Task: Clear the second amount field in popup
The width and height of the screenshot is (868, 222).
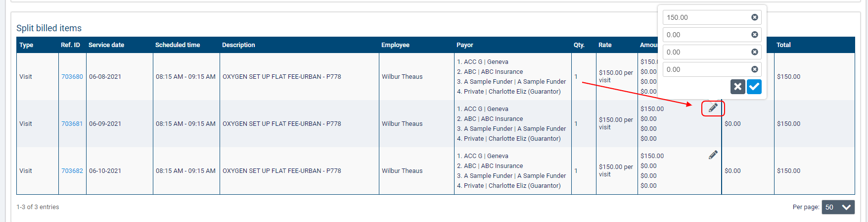Action: click(754, 35)
